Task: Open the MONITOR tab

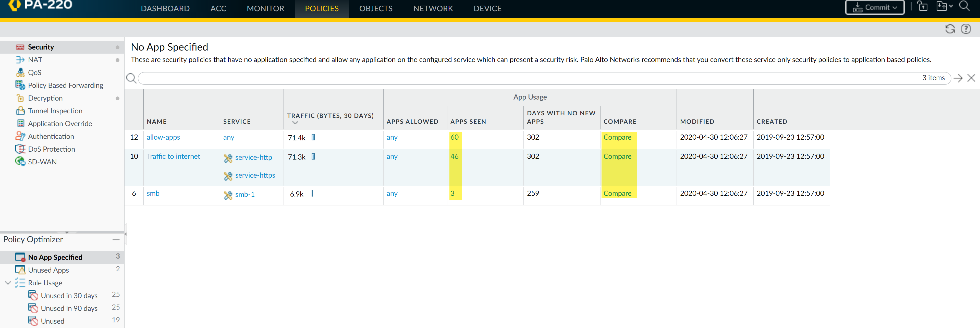Action: (x=265, y=8)
